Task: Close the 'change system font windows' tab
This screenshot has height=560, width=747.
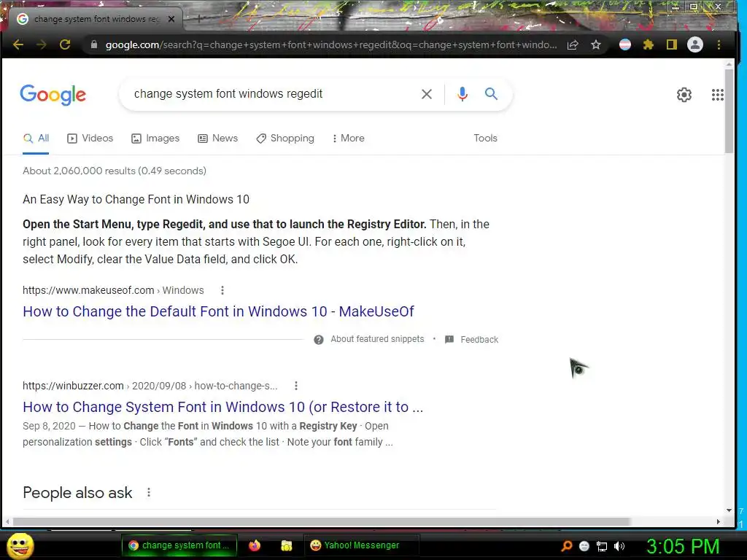Action: pos(171,19)
